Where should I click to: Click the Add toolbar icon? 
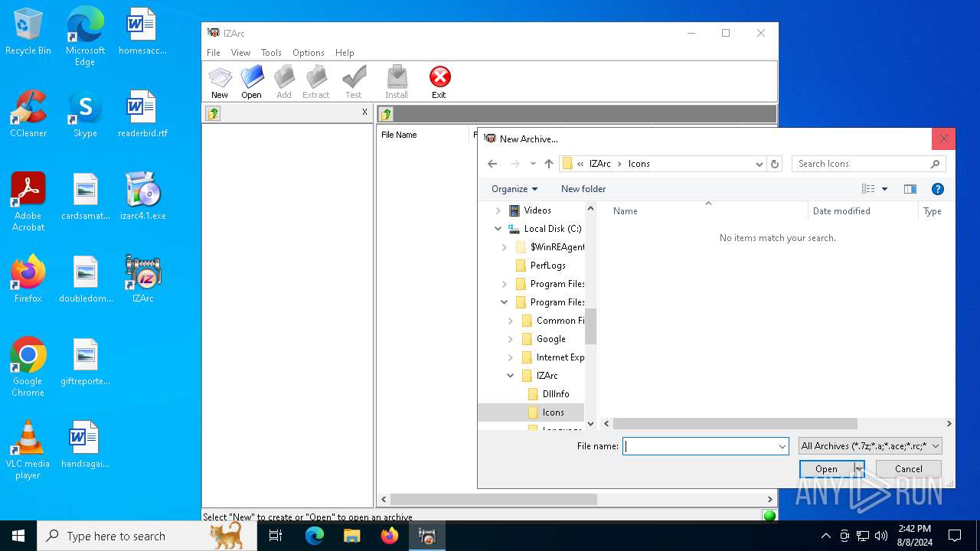tap(284, 82)
